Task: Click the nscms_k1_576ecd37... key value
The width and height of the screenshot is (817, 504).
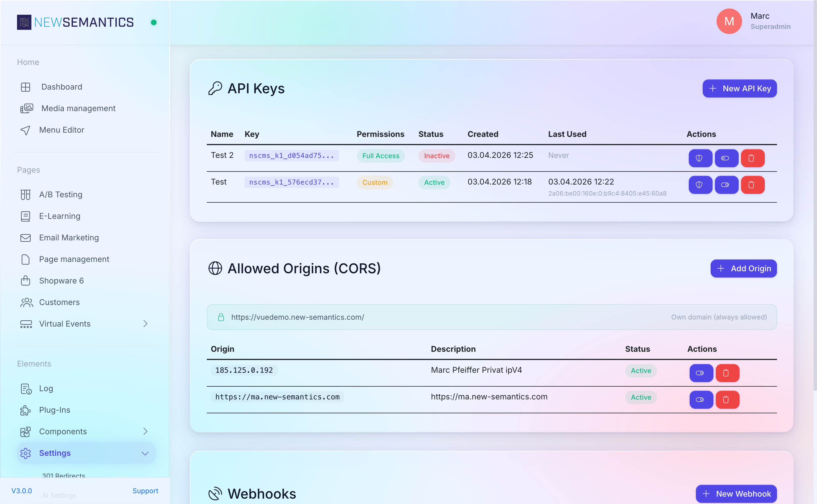Action: pos(291,182)
